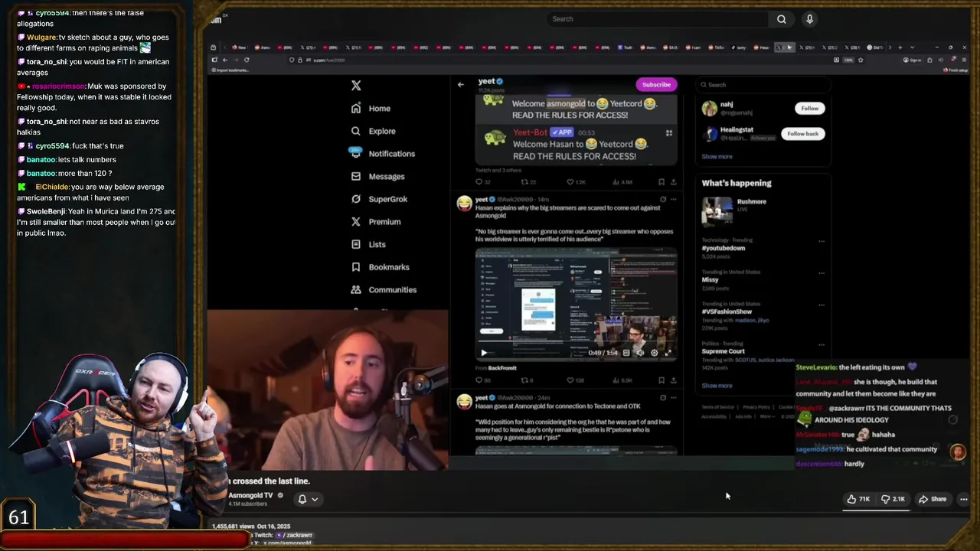Open YouTube more actions three-dot menu
The image size is (980, 551).
(964, 499)
